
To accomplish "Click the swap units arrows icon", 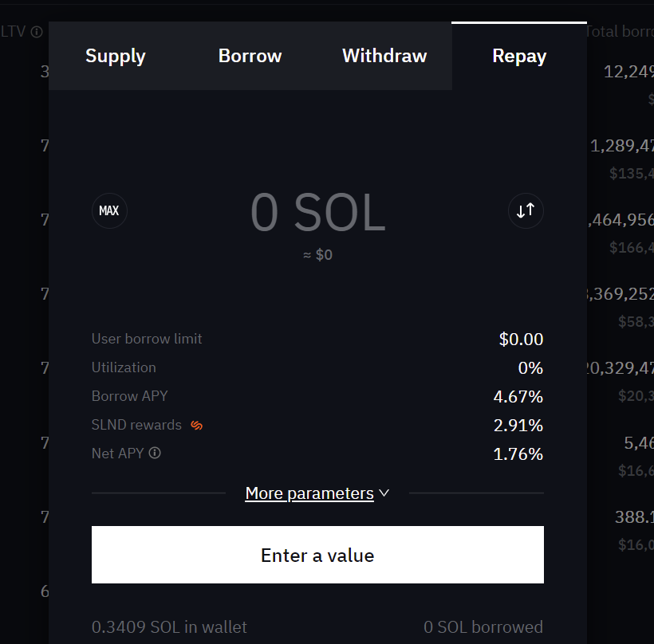I will pos(526,211).
